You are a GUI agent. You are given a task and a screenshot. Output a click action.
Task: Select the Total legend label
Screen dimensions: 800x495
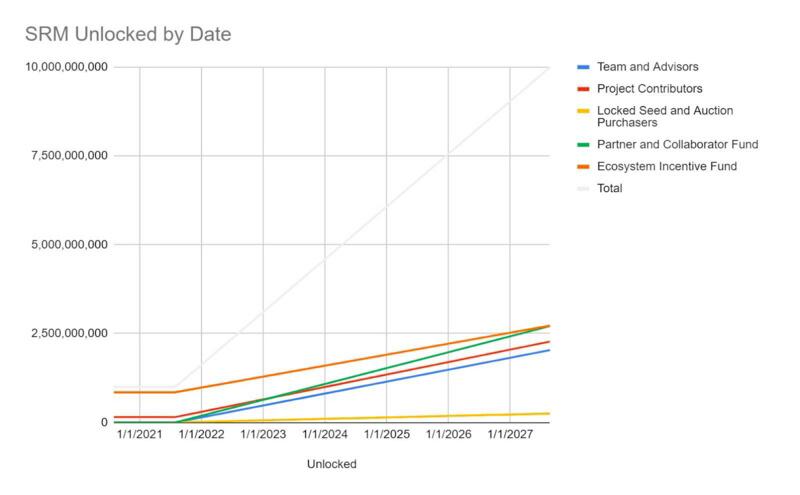[610, 188]
